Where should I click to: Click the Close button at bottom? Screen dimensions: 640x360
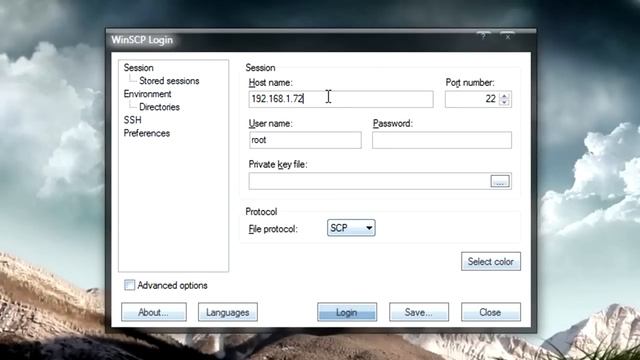click(x=491, y=312)
